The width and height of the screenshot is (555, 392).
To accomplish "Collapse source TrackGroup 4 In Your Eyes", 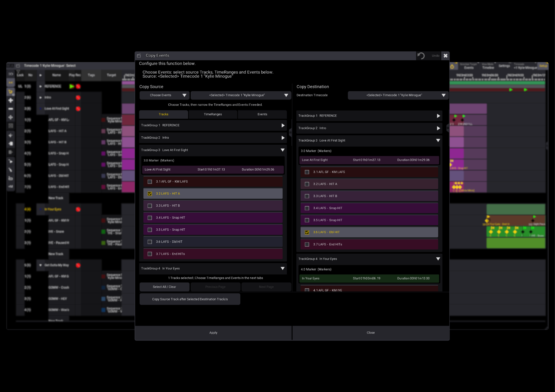I will click(282, 268).
